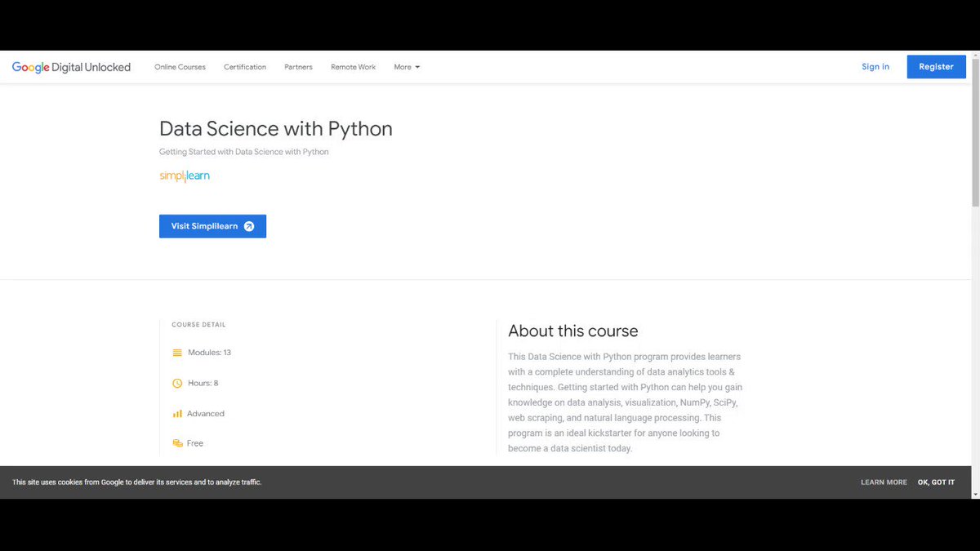Screen dimensions: 980x551
Task: Open the Remote Work menu item
Action: coord(354,67)
